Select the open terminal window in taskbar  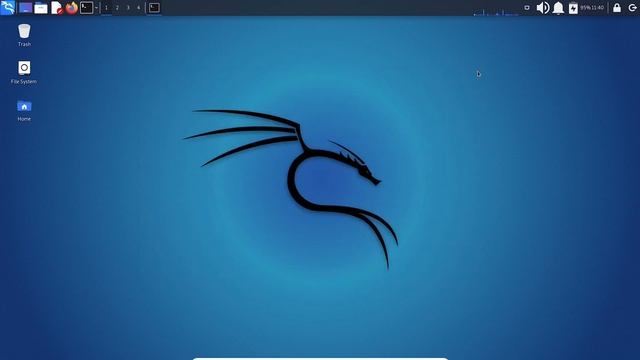point(154,8)
